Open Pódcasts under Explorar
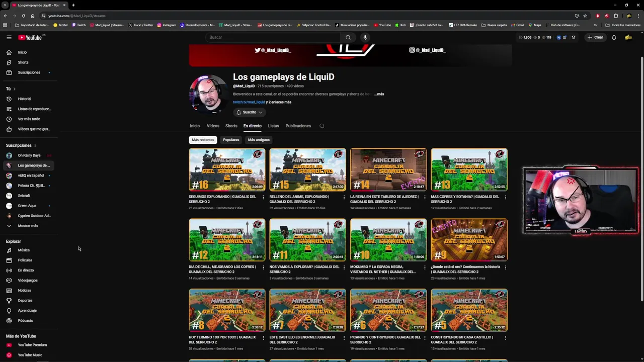Viewport: 644px width, 362px height. (25, 320)
